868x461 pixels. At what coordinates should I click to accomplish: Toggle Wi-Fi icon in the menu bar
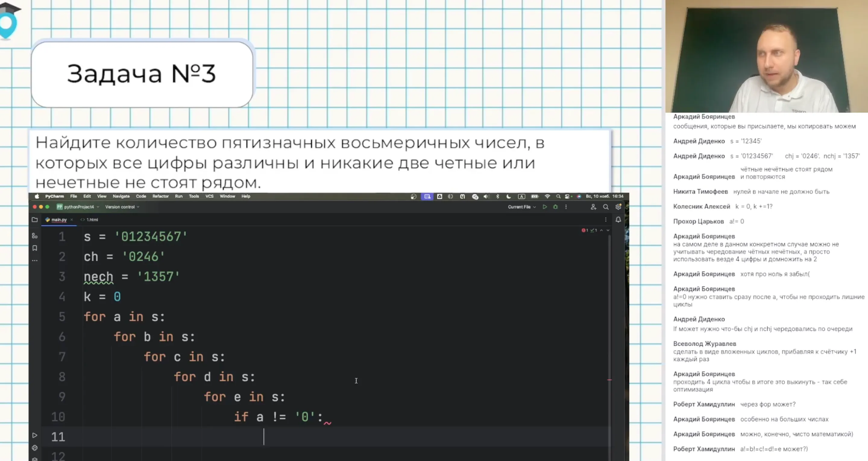[x=547, y=196]
